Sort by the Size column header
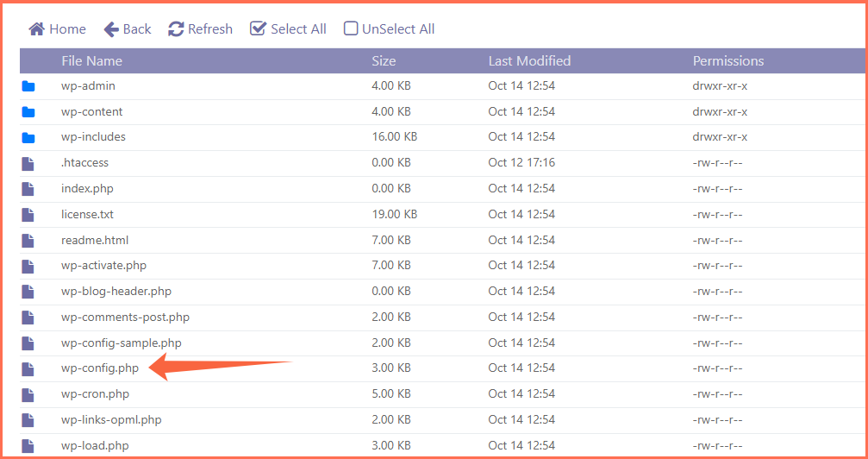The width and height of the screenshot is (868, 459). (384, 61)
